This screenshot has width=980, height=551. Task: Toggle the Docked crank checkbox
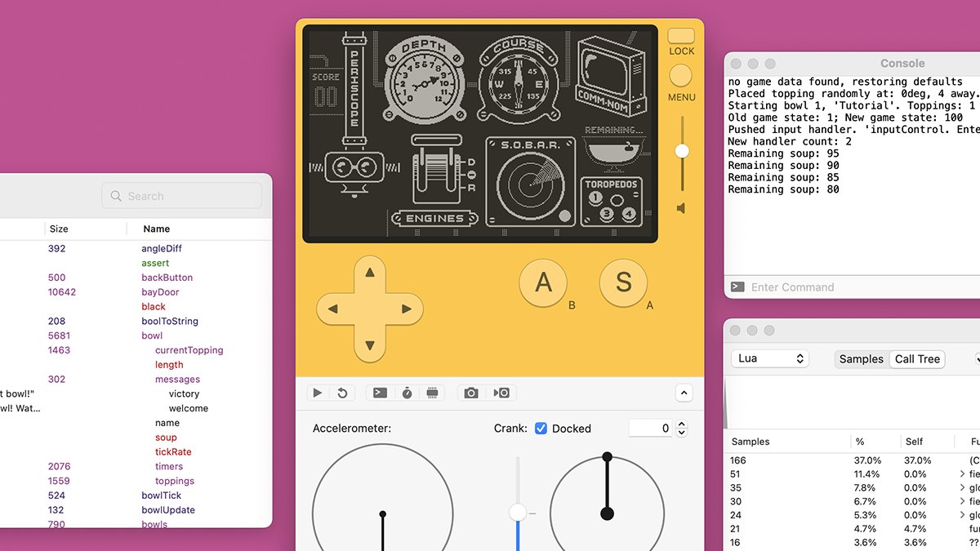[541, 429]
